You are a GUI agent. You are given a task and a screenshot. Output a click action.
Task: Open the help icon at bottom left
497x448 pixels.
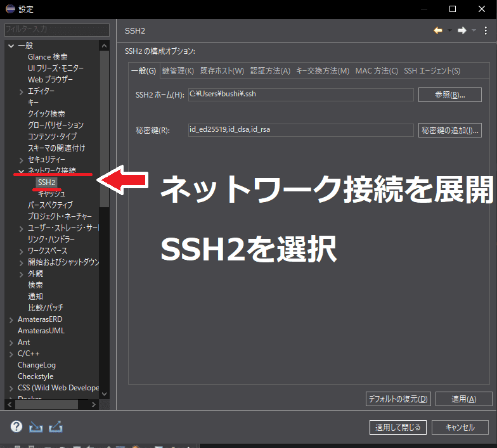(x=16, y=426)
